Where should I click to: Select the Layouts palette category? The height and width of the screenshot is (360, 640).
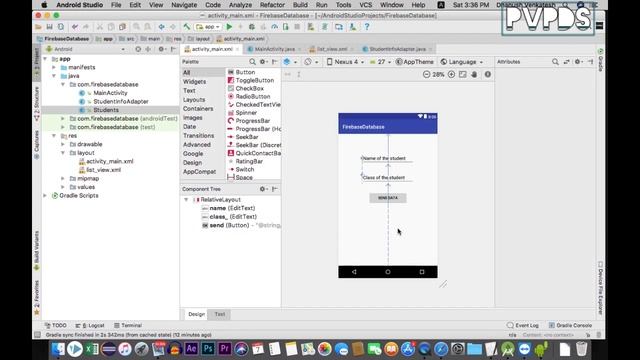tap(194, 100)
